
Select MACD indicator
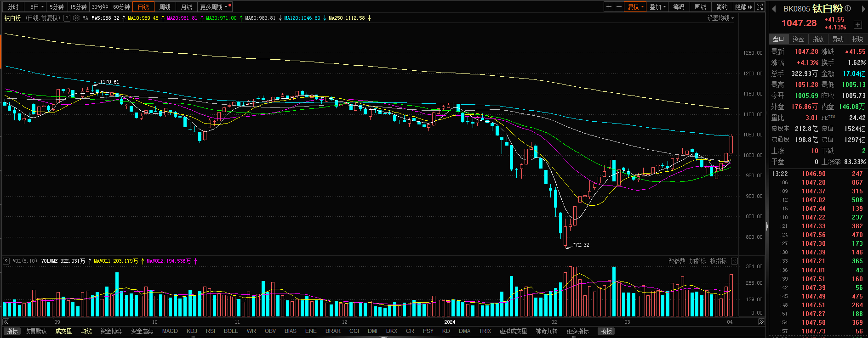point(170,331)
